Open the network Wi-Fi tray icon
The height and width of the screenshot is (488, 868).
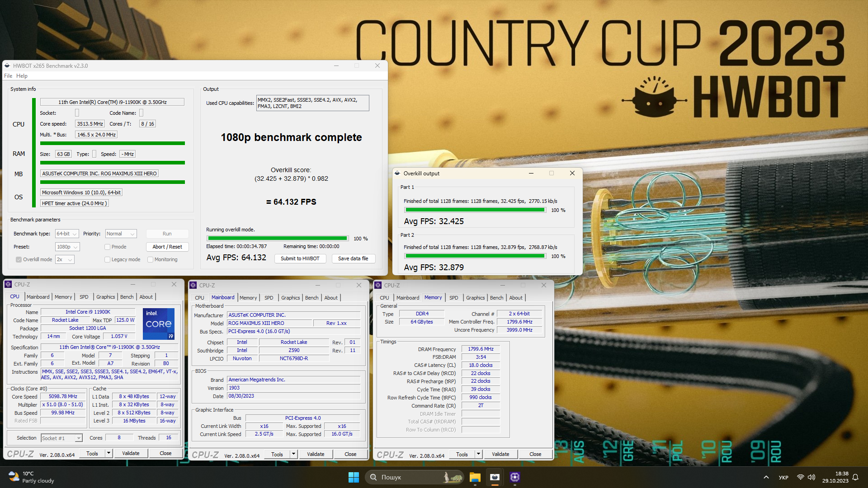point(800,477)
